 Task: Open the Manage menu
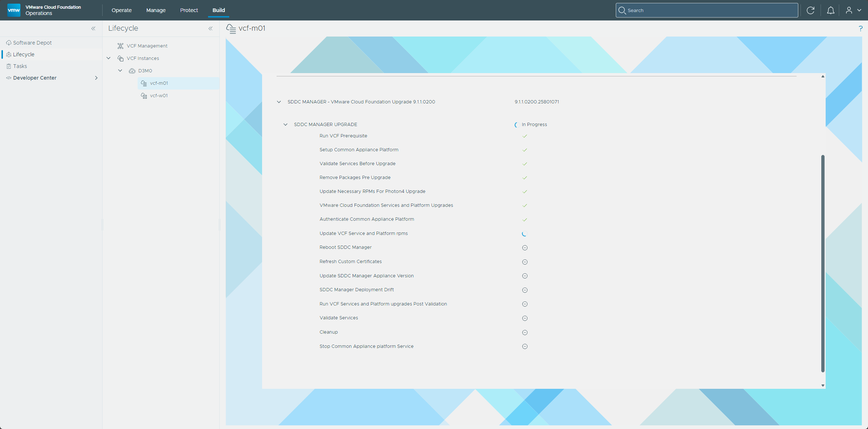(156, 10)
